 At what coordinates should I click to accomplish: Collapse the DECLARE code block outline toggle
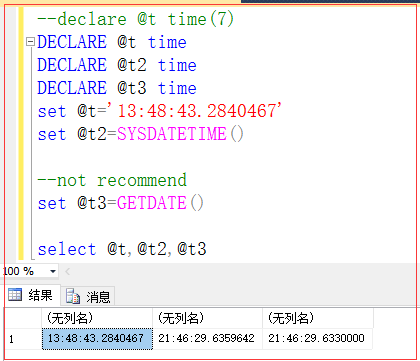click(30, 42)
